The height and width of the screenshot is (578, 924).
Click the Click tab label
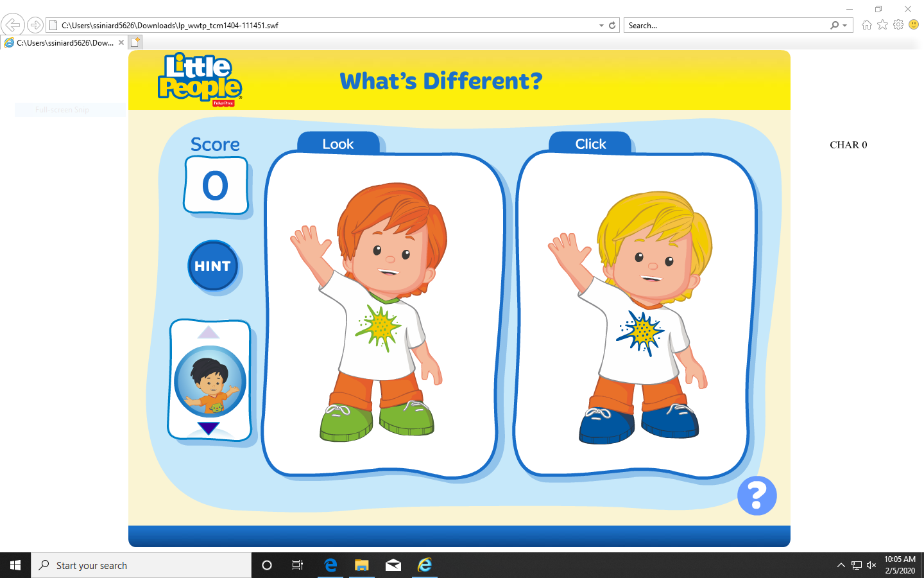[590, 144]
